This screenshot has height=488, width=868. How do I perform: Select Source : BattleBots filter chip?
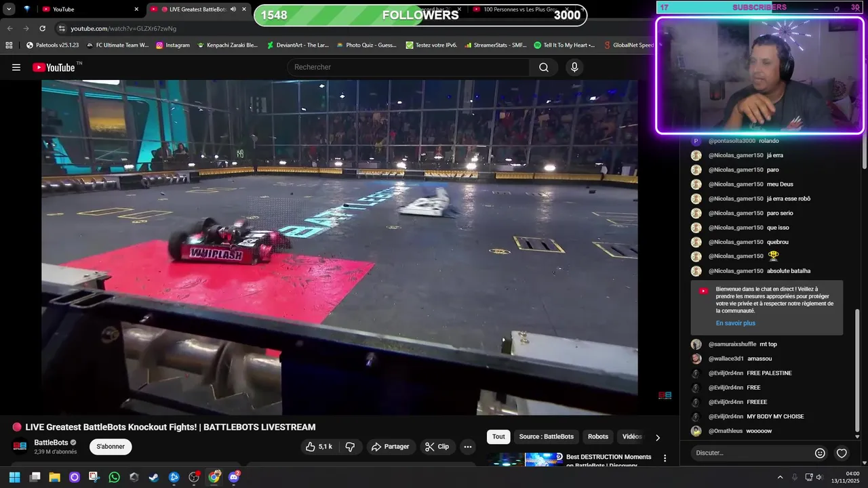(x=547, y=436)
